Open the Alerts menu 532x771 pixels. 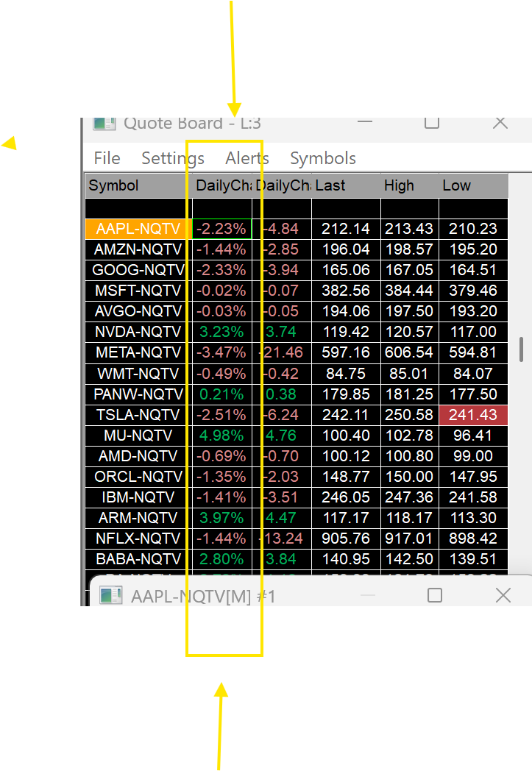[247, 158]
